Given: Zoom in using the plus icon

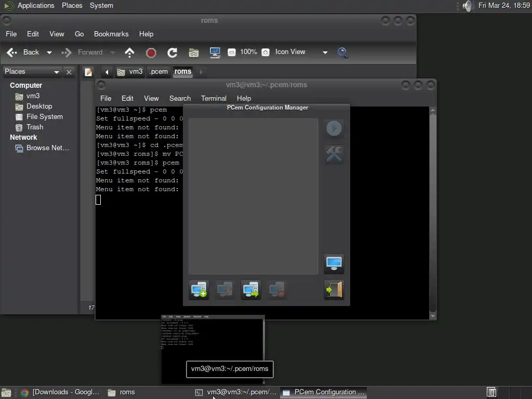Looking at the screenshot, I should coord(265,52).
